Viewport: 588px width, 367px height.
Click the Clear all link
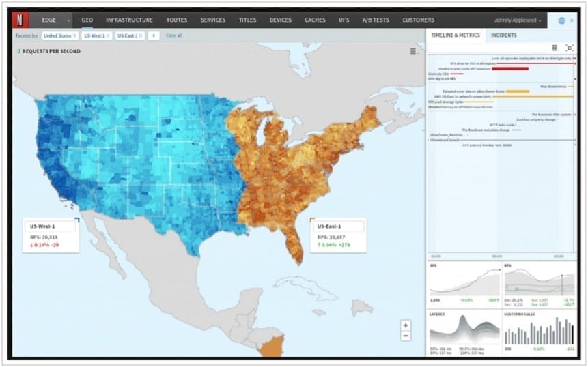(x=174, y=35)
